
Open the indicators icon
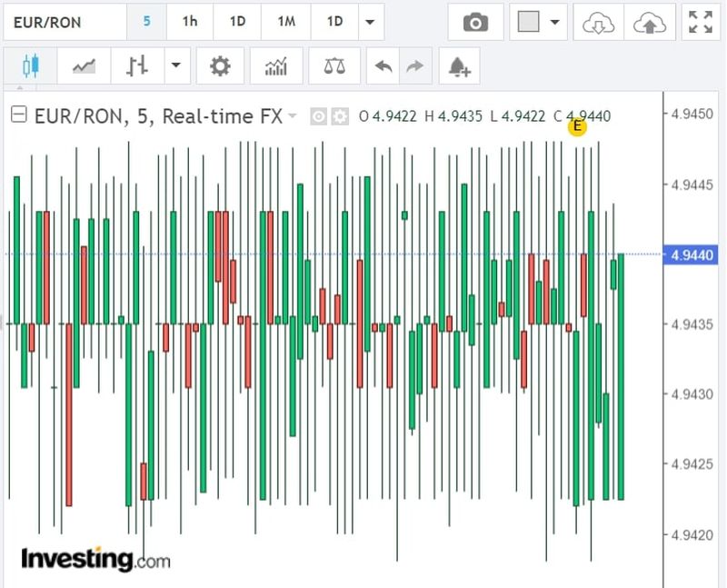pos(276,66)
